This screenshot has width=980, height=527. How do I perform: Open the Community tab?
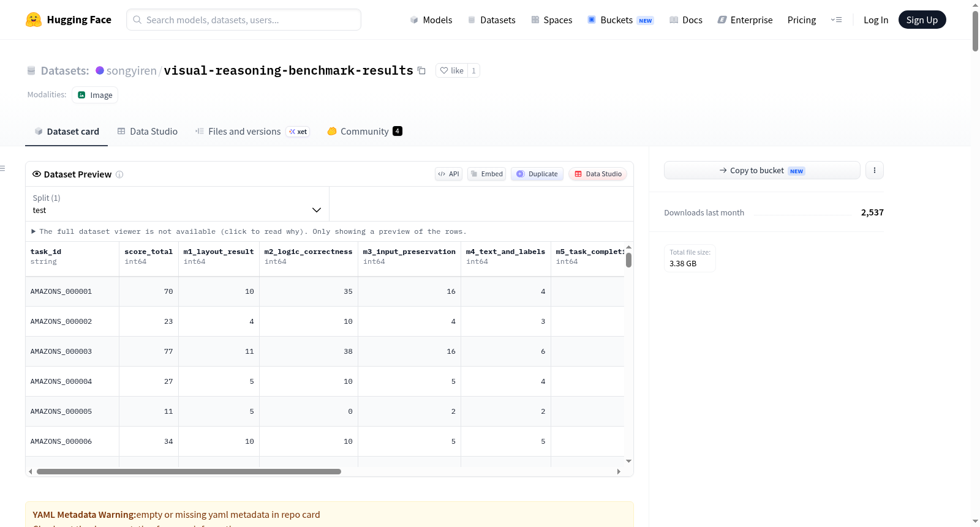point(364,132)
